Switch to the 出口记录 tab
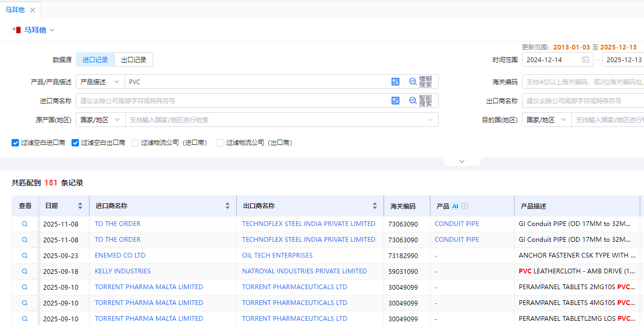The height and width of the screenshot is (325, 644). 133,60
